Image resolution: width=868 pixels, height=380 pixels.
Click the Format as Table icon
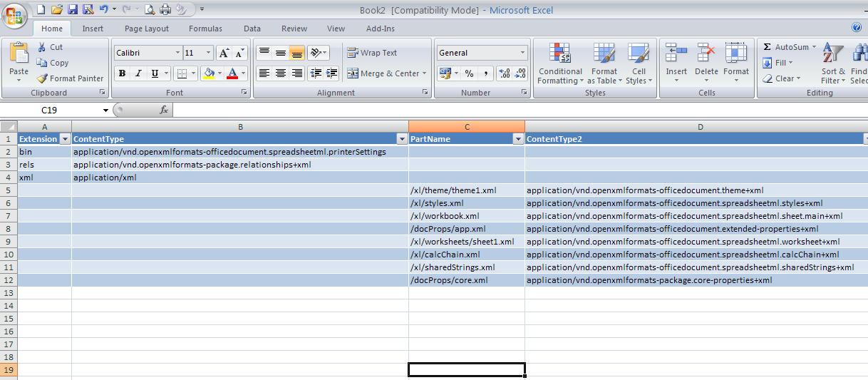tap(604, 63)
